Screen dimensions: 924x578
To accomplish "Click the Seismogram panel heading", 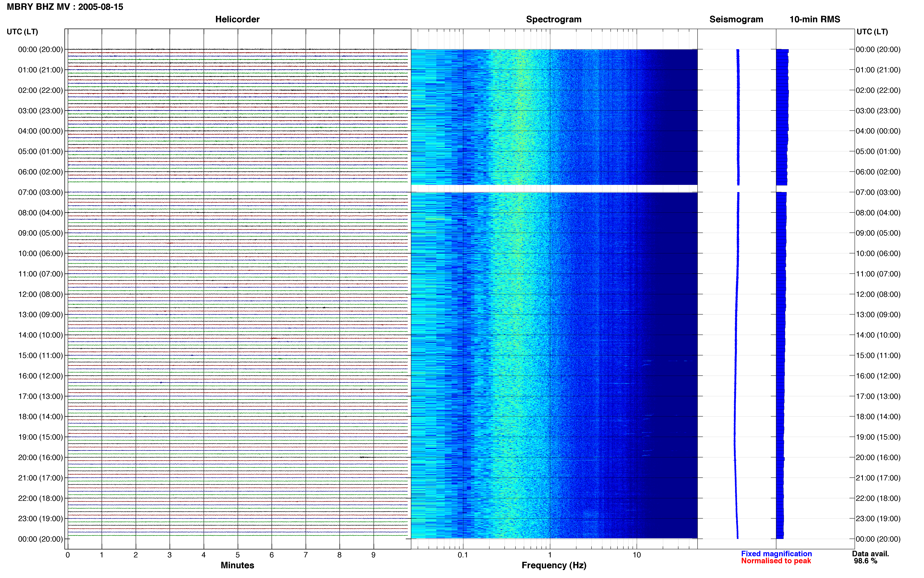I will [x=736, y=20].
